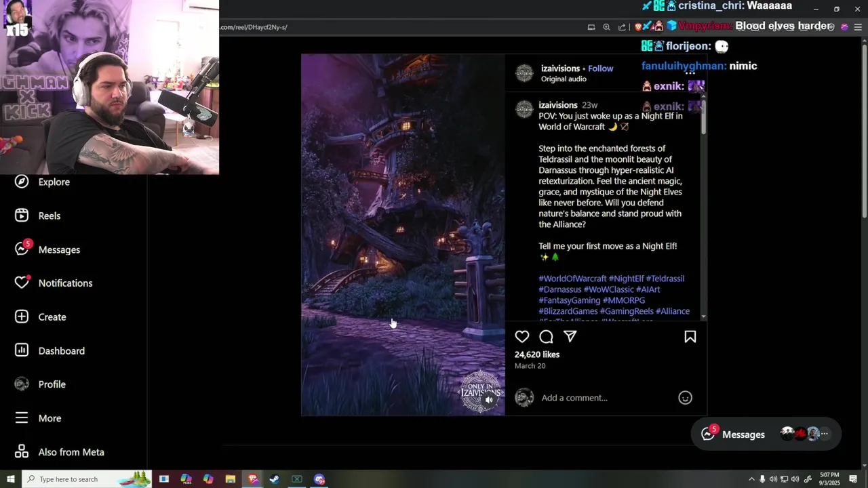Open the Profile avatar in sidebar
This screenshot has height=488, width=868.
(x=22, y=384)
